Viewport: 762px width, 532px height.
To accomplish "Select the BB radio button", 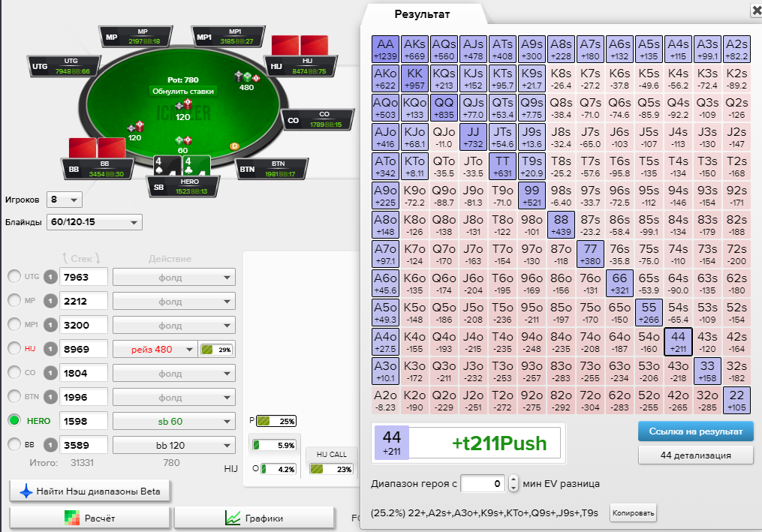I will (14, 444).
